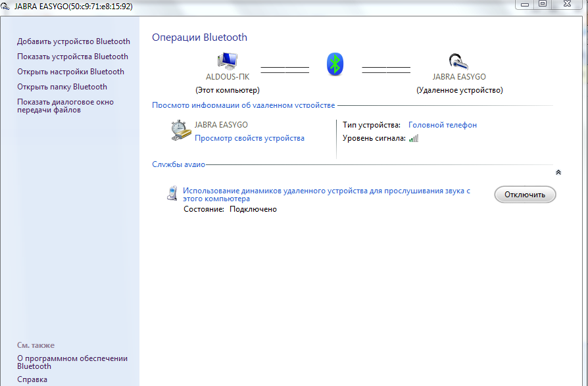Open the Справка link
The image size is (588, 386).
(x=32, y=379)
